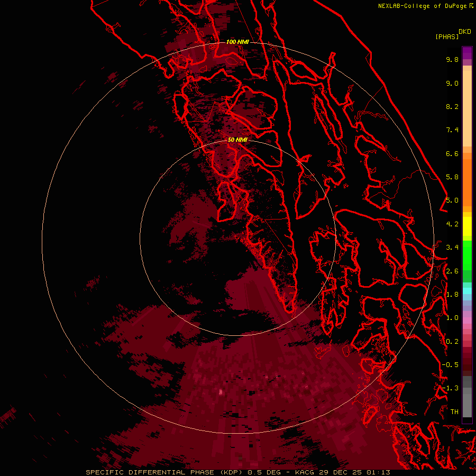
Task: Click the 5.8 colorbar scale label
Action: 452,177
